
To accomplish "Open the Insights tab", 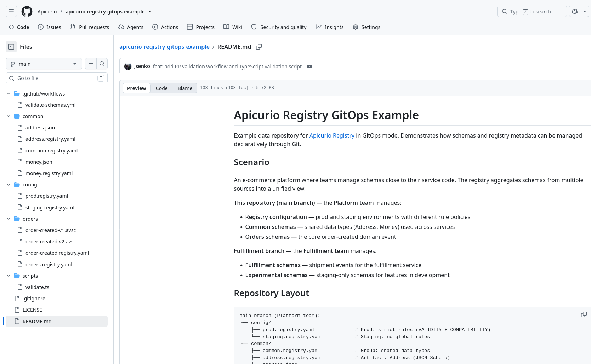I will [330, 27].
